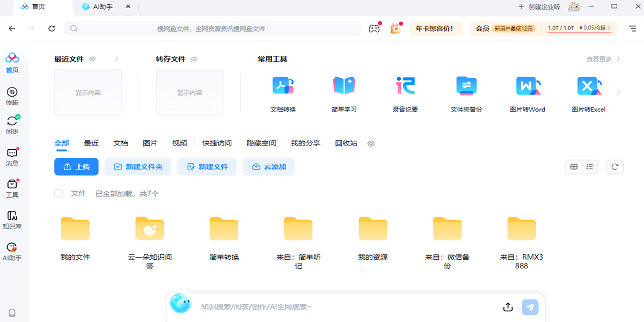Switch to the 回收站 tab
644x322 pixels.
tap(346, 143)
